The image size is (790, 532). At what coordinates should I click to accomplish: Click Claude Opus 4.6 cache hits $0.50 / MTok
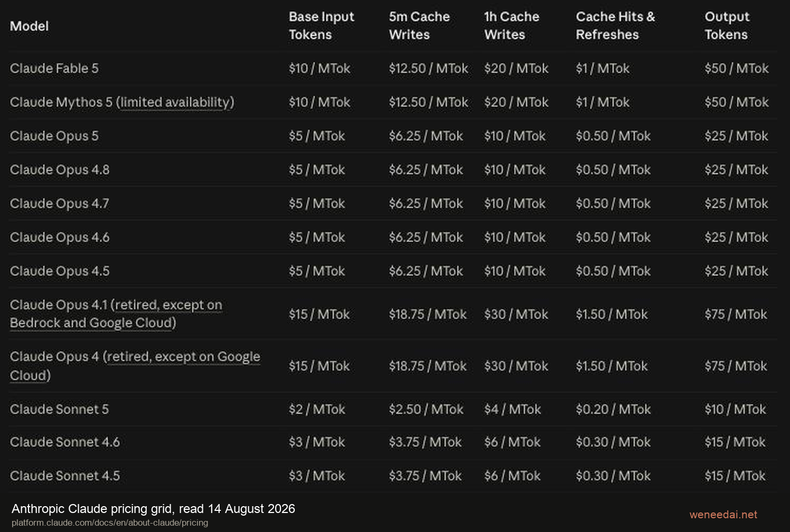[613, 237]
